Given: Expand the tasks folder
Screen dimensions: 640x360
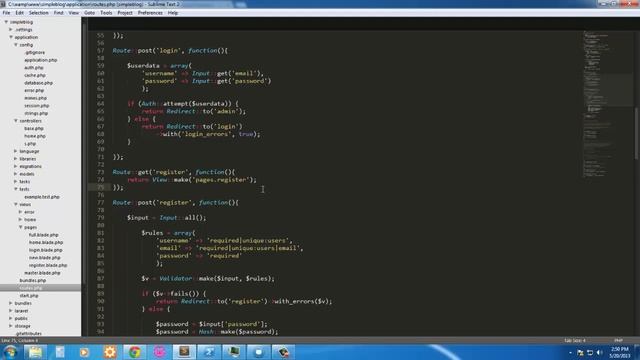Looking at the screenshot, I should (16, 181).
